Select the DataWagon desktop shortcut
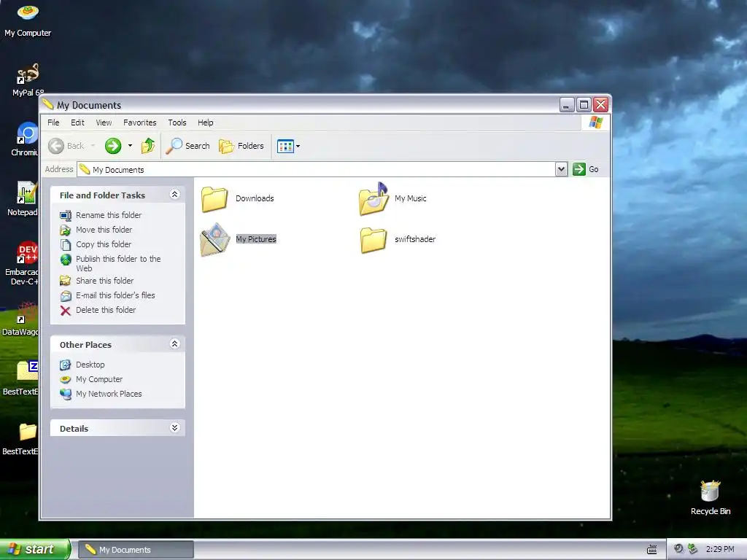Screen dimensions: 747x560 click(20, 319)
